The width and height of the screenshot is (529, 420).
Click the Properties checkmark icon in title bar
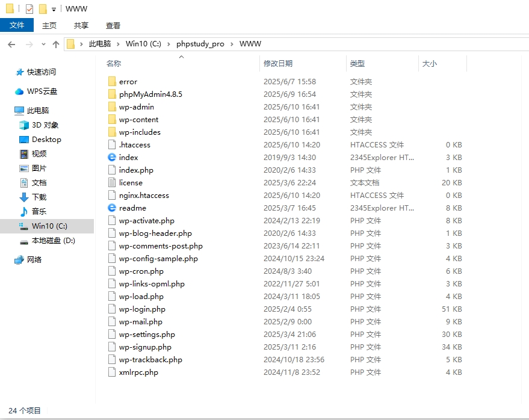[29, 9]
